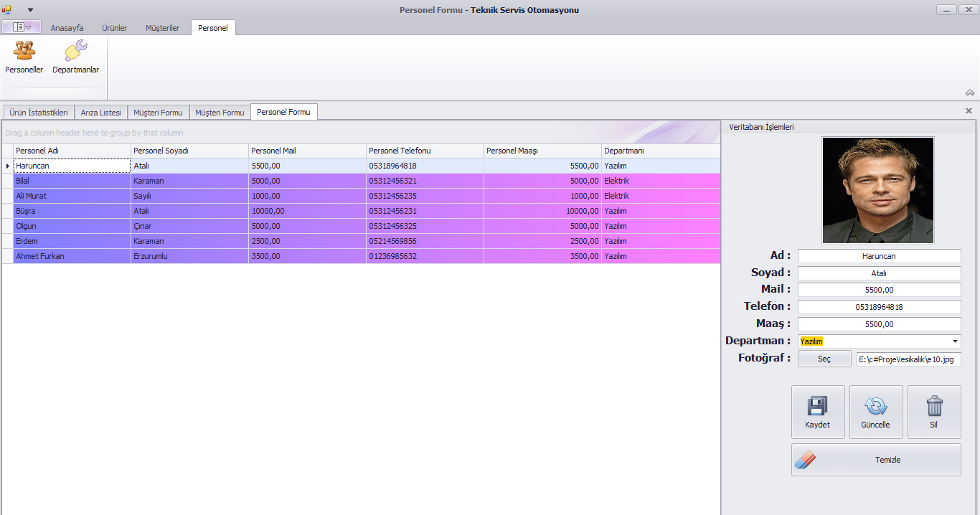This screenshot has width=980, height=515.
Task: Click the Sil trash button
Action: tap(934, 412)
